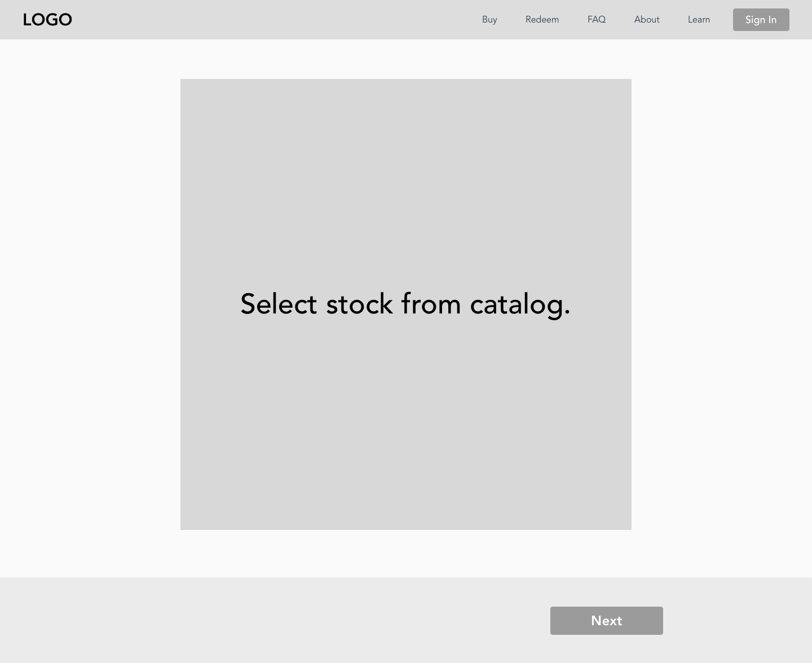This screenshot has height=663, width=812.
Task: Click the Next button
Action: [x=606, y=621]
